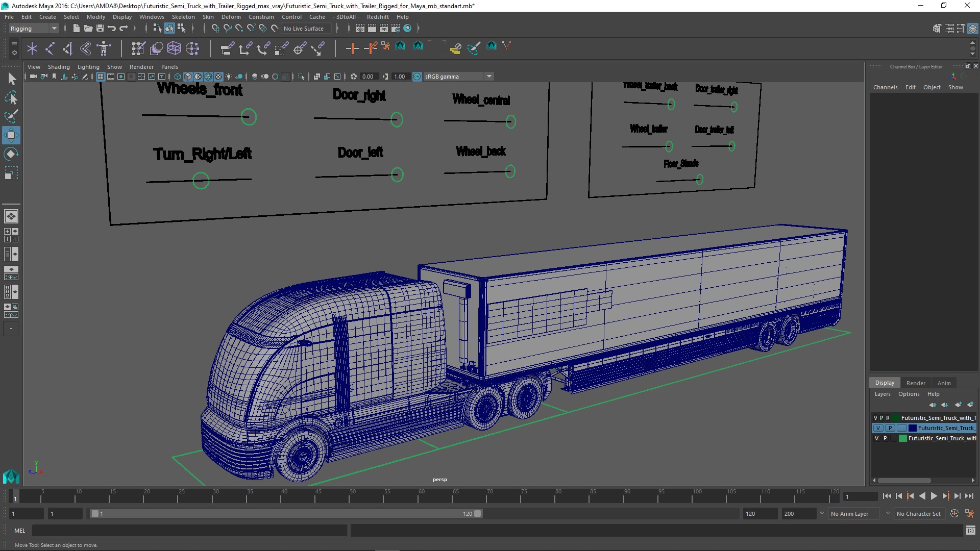980x551 pixels.
Task: Expand display layers options panel
Action: pyautogui.click(x=909, y=394)
